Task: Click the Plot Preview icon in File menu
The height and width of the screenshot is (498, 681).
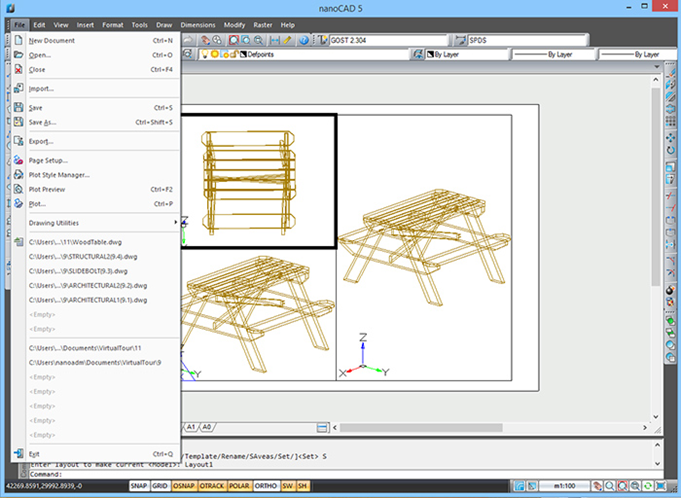Action: pos(19,189)
